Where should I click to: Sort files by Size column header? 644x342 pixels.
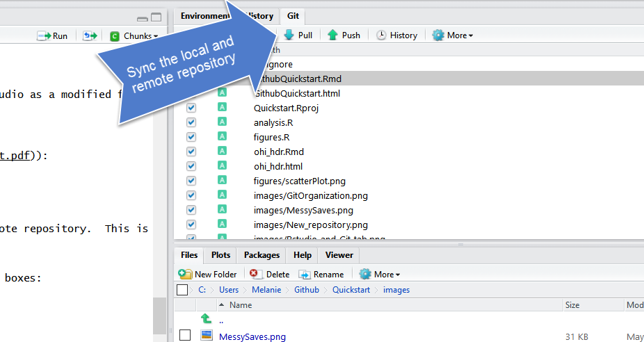pos(572,305)
